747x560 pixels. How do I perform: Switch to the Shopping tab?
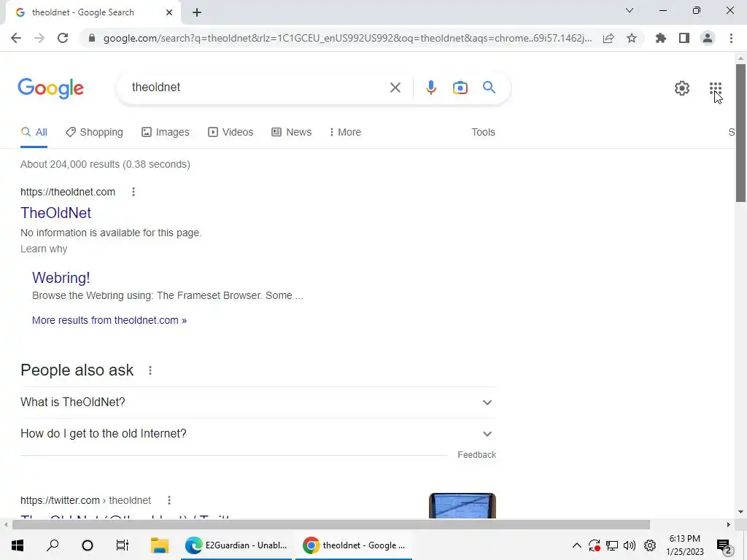click(94, 132)
